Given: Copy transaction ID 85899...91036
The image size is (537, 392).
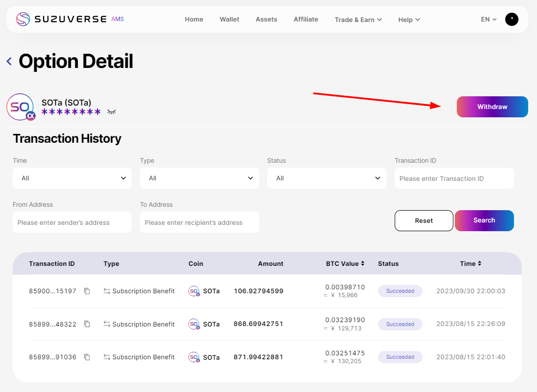Looking at the screenshot, I should pos(87,357).
